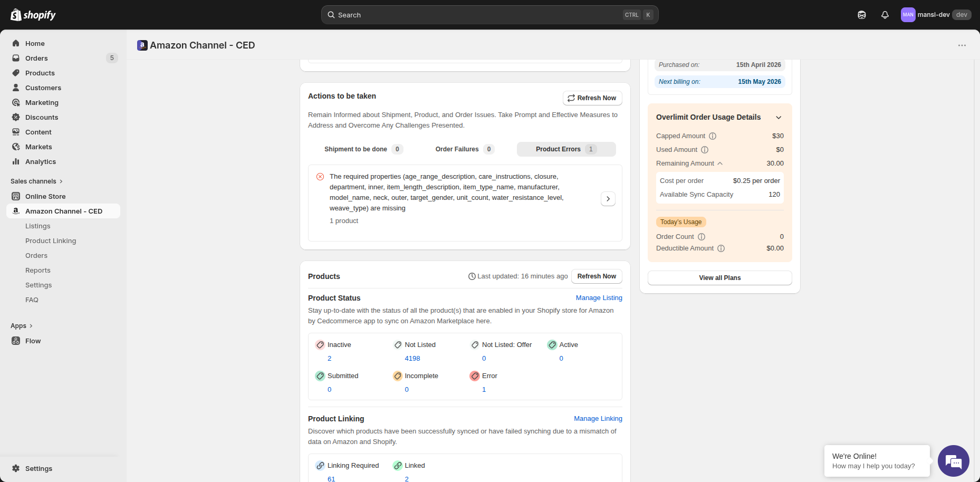Open the Manage Linking link
The image size is (980, 482).
[598, 419]
